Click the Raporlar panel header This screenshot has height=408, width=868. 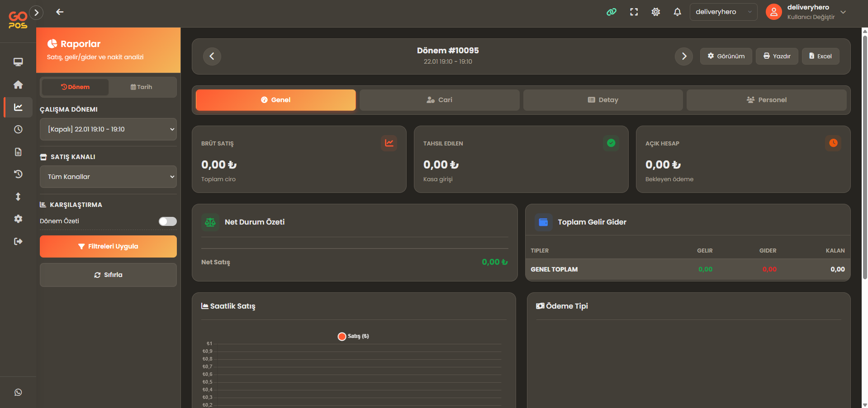coord(108,50)
